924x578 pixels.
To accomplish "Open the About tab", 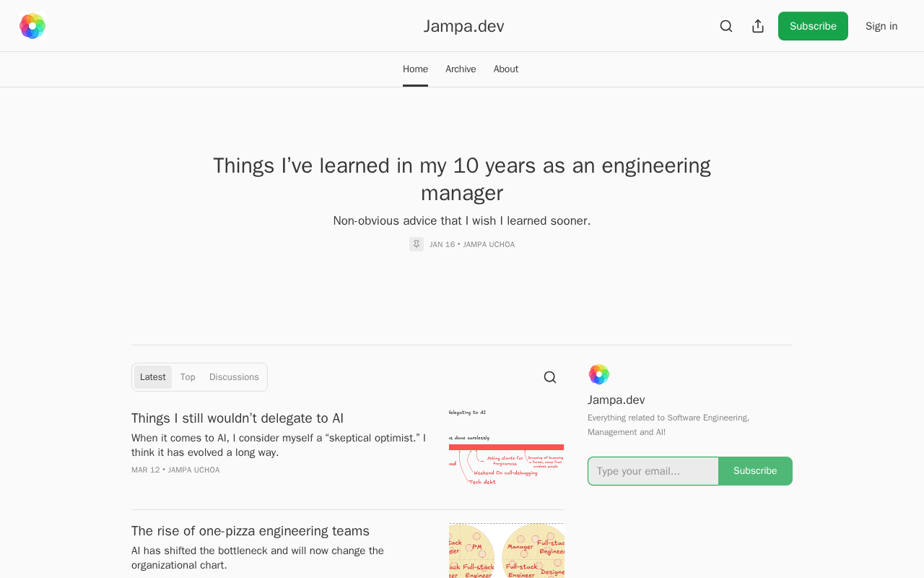I will (506, 69).
